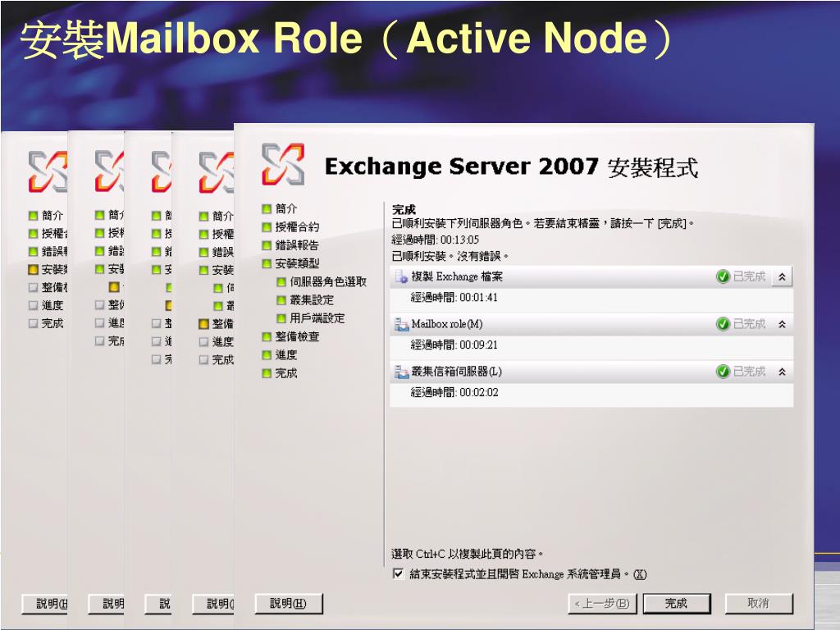Screen dimensions: 840x630
Task: Click the 叢集信箱伺服器(L) task icon
Action: pyautogui.click(x=401, y=372)
